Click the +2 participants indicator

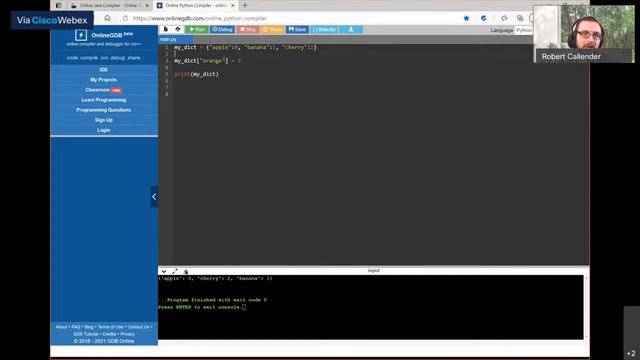pyautogui.click(x=631, y=353)
